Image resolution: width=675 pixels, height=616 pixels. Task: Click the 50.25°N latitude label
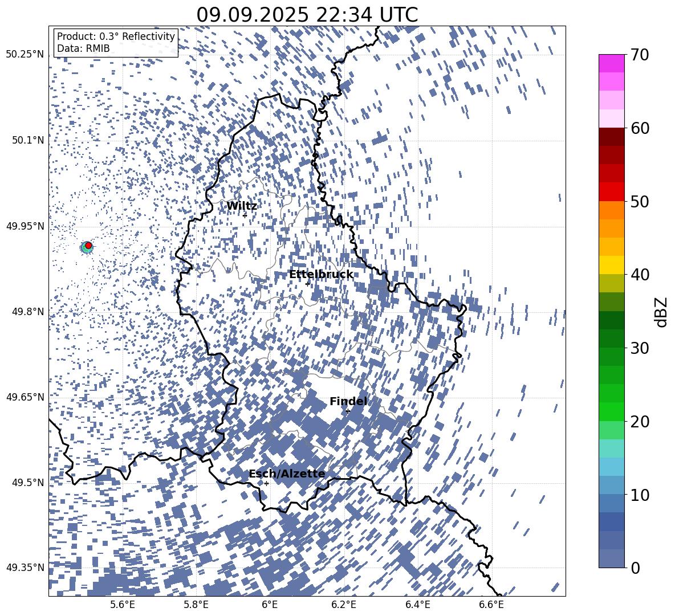point(25,54)
